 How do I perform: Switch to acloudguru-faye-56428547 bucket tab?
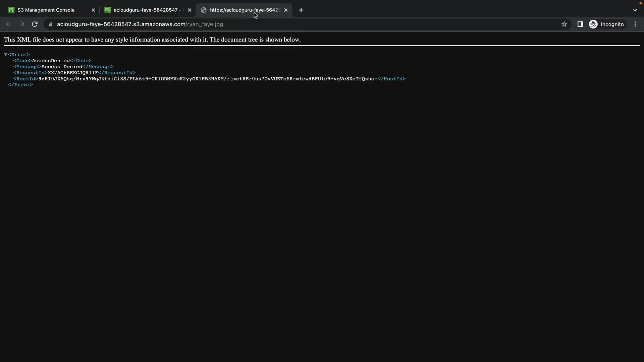146,10
